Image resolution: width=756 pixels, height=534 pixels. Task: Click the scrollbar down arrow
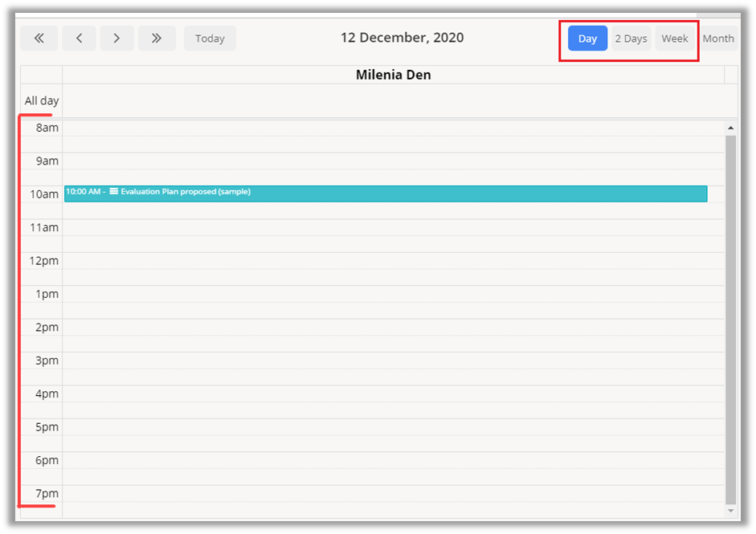(730, 511)
